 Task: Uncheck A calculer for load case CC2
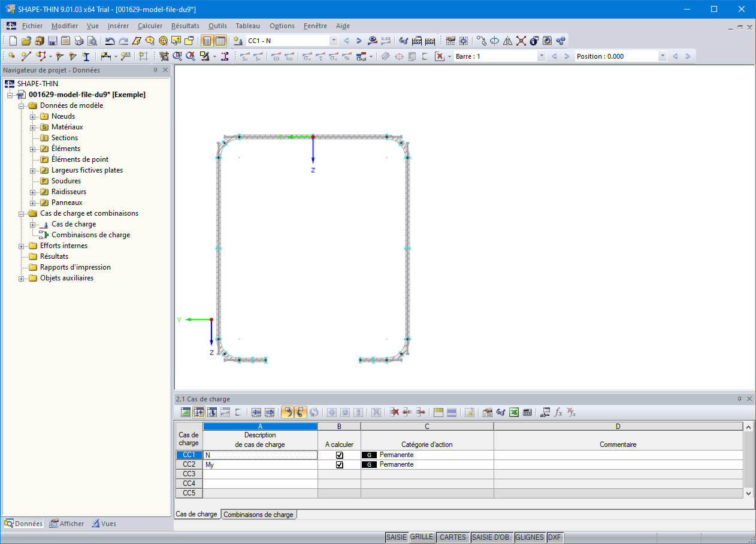coord(339,464)
